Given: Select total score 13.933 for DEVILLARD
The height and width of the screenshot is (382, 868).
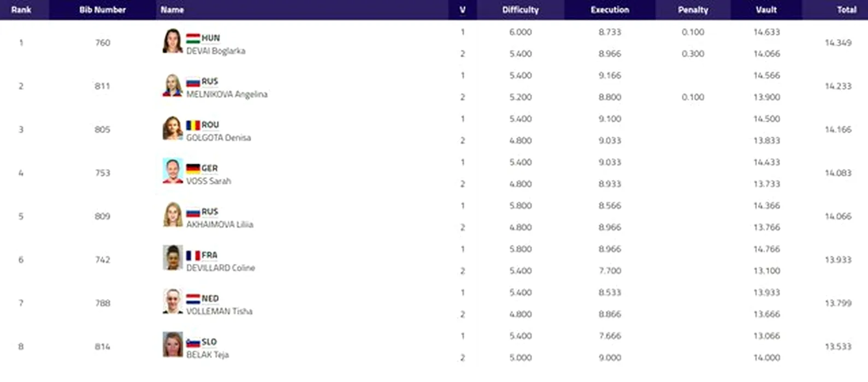Looking at the screenshot, I should click(838, 260).
